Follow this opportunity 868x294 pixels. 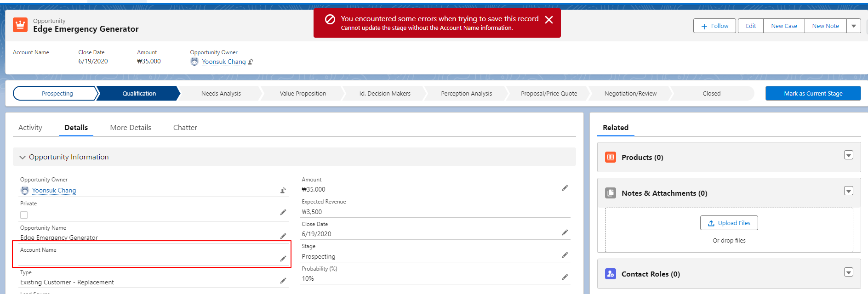click(x=714, y=26)
